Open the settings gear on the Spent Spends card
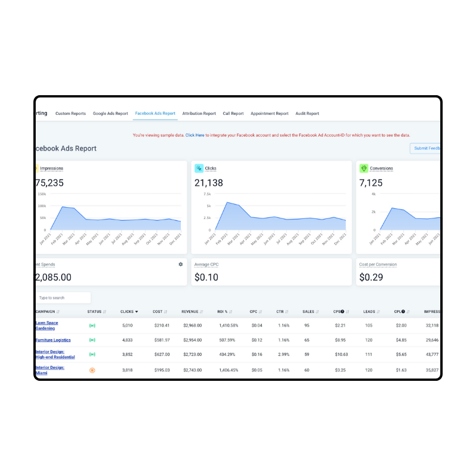The height and width of the screenshot is (476, 476). 181,264
